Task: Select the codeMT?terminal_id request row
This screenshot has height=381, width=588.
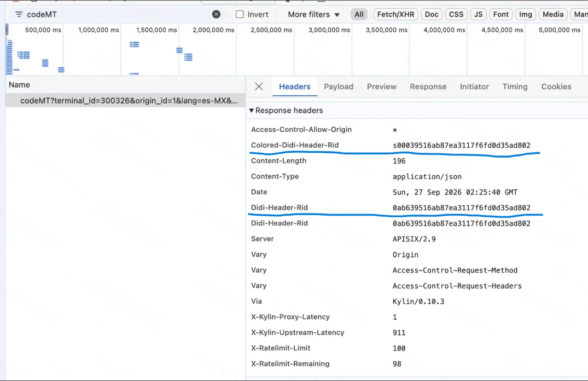Action: (x=125, y=101)
